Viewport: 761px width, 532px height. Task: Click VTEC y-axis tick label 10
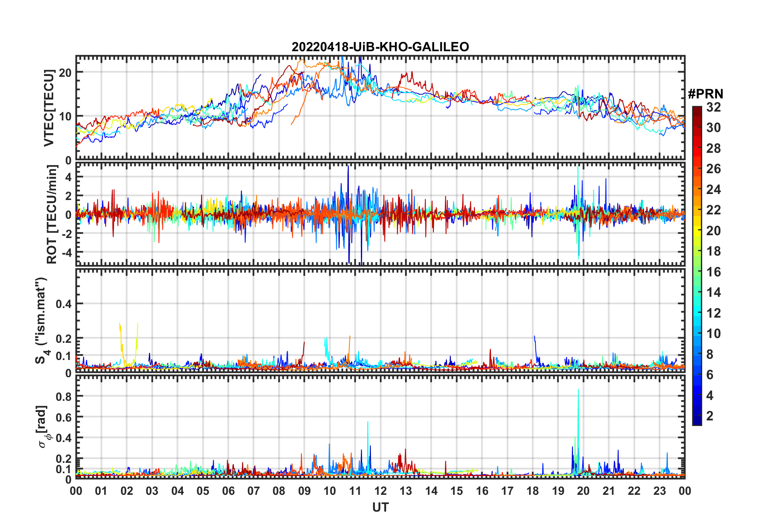click(x=65, y=116)
